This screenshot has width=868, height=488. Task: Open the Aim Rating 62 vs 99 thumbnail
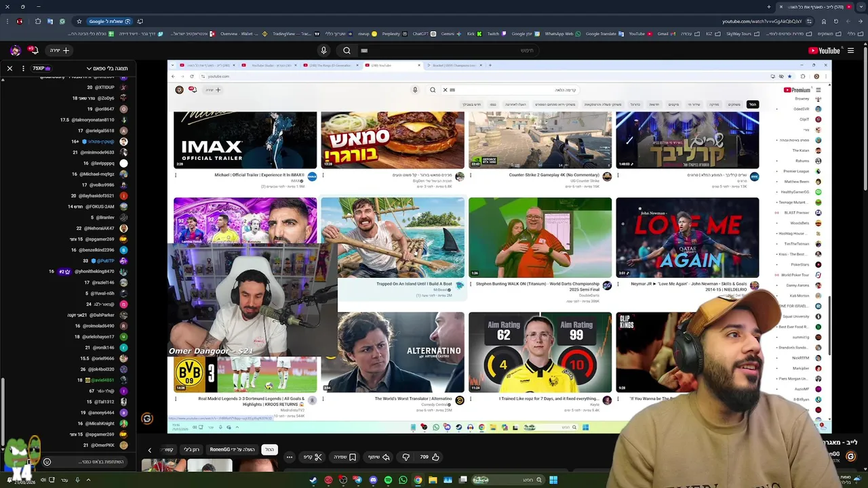click(x=540, y=352)
